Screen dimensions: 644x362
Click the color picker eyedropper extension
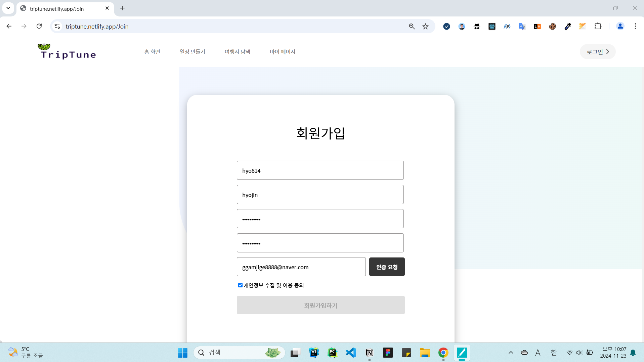(x=567, y=26)
